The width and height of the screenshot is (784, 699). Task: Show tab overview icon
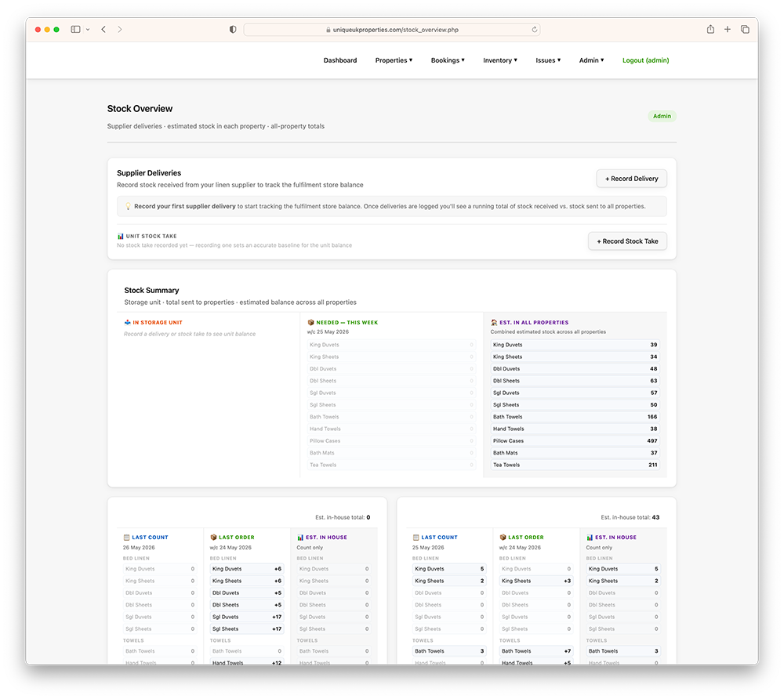pos(745,30)
